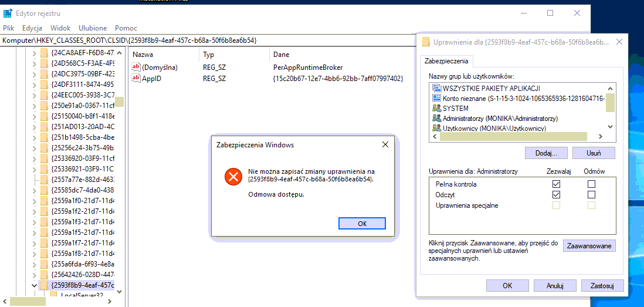Image resolution: width=644 pixels, height=307 pixels.
Task: Click the (Domyślna) value string icon
Action: 136,67
